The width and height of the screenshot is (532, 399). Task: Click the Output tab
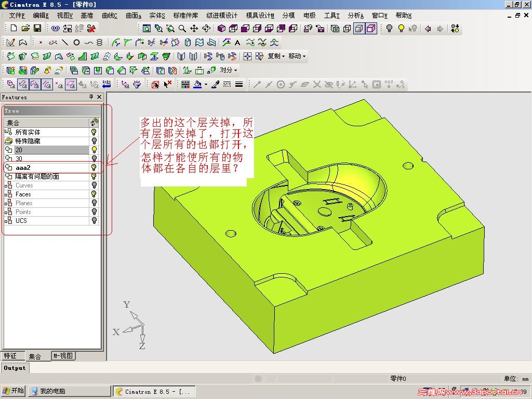(15, 368)
